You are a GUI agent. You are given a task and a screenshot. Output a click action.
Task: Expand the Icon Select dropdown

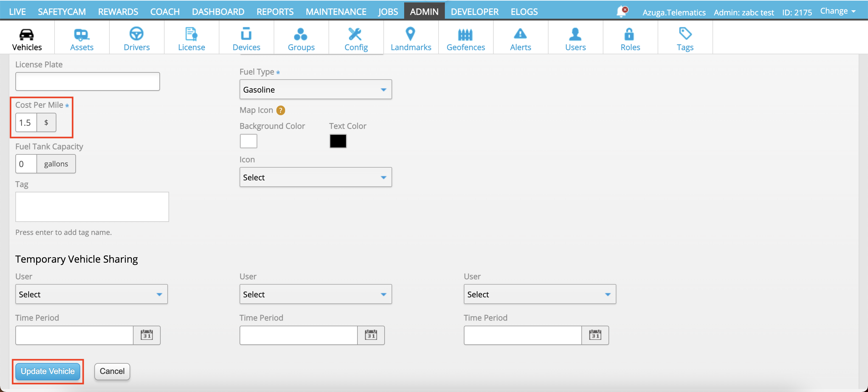click(315, 177)
